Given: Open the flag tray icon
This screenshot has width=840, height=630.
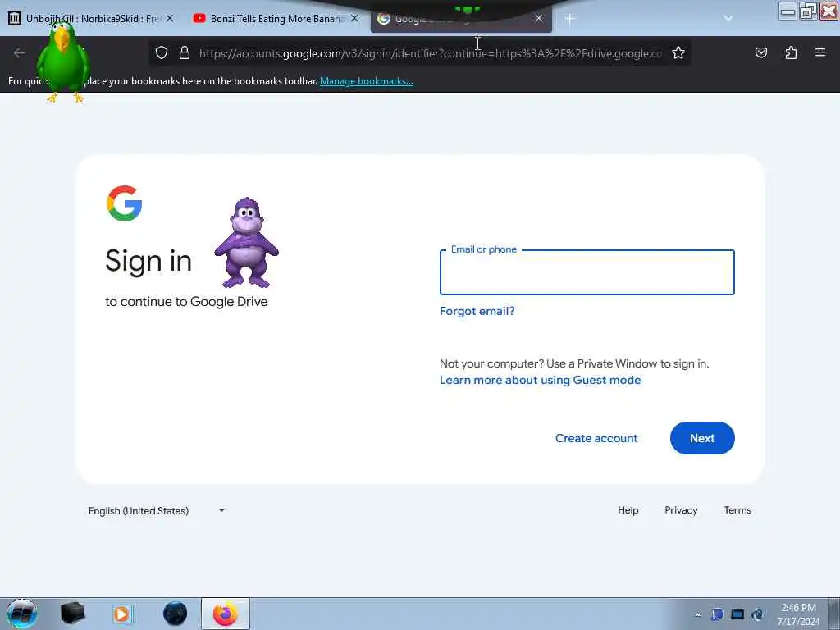Looking at the screenshot, I should pos(717,615).
